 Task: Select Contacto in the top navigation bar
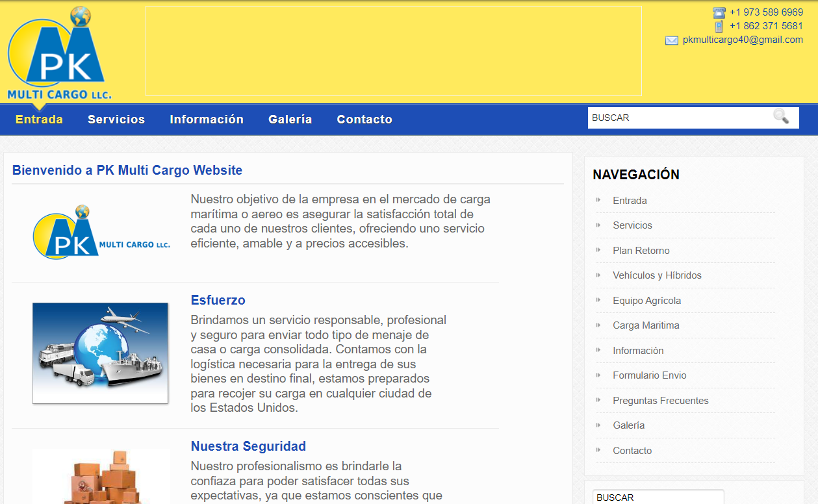point(364,120)
